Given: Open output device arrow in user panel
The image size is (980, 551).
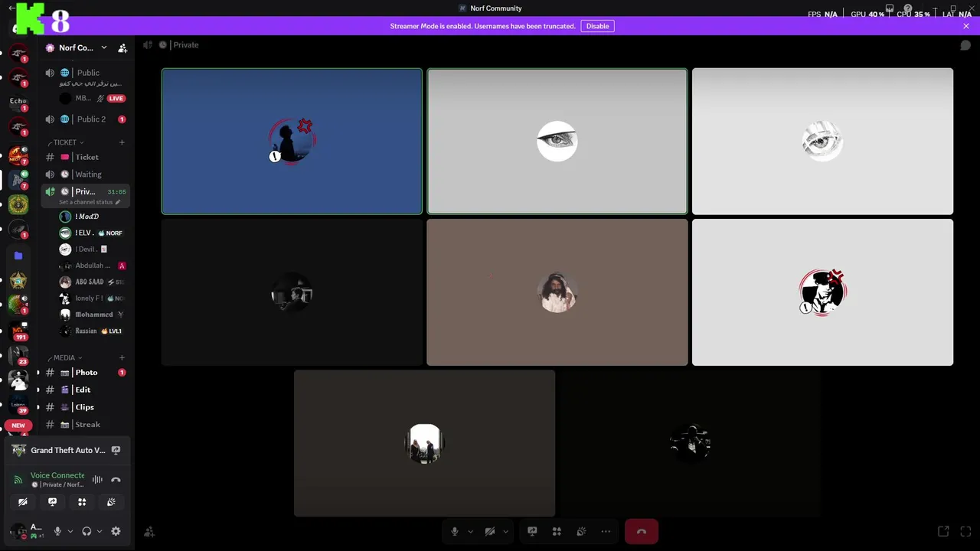Looking at the screenshot, I should tap(100, 531).
